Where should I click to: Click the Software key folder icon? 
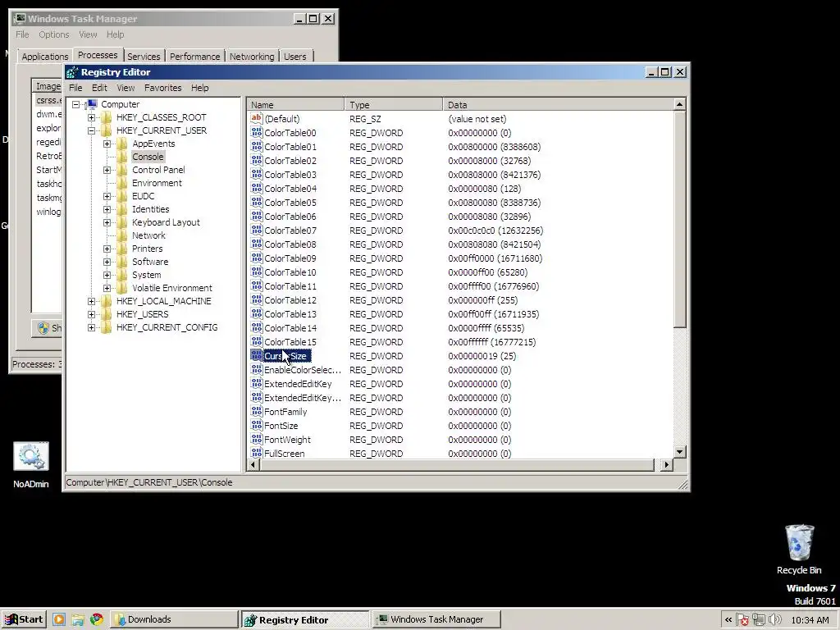[x=122, y=262]
